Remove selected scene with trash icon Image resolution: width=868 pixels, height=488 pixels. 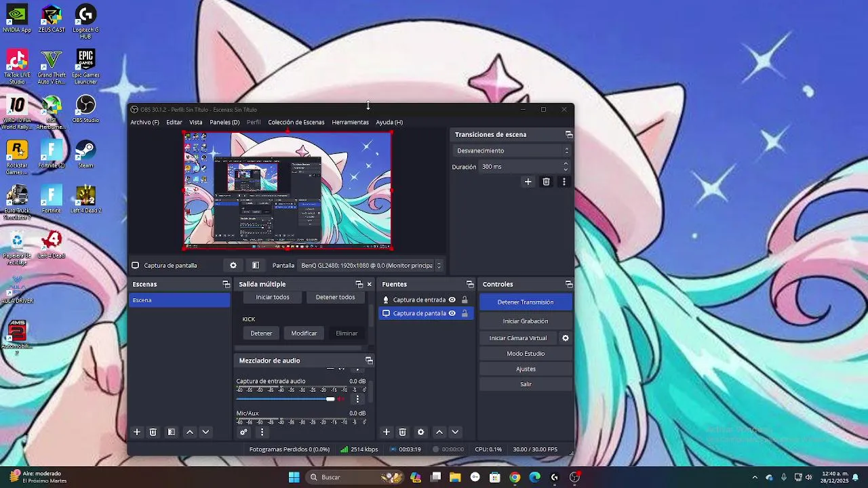153,432
